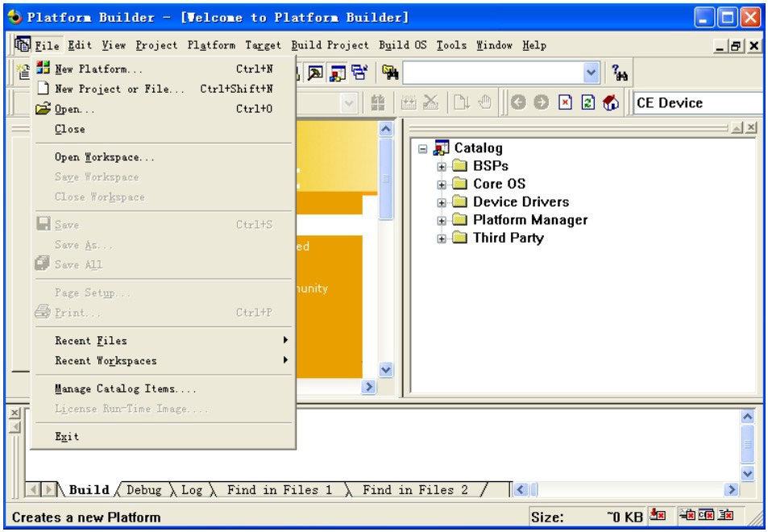
Task: Open the Build OS menu
Action: [403, 45]
